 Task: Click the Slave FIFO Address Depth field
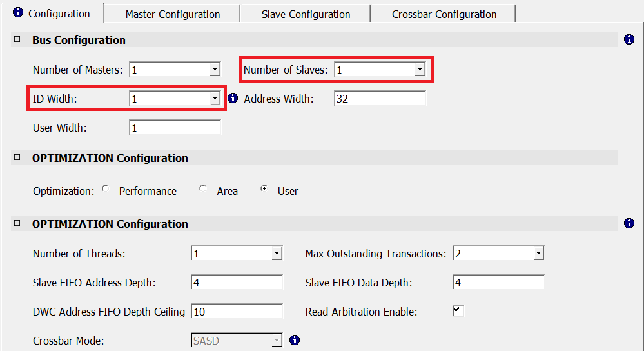point(237,283)
